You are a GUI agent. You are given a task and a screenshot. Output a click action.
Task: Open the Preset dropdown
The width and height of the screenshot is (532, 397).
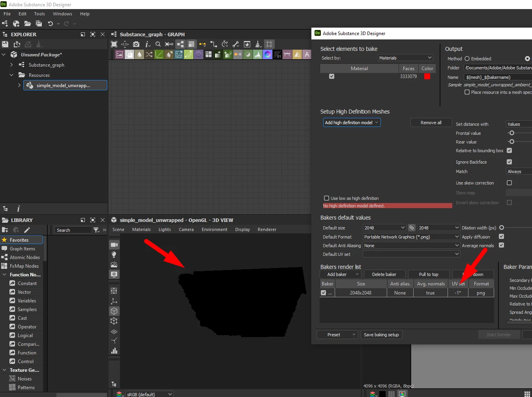click(x=337, y=335)
